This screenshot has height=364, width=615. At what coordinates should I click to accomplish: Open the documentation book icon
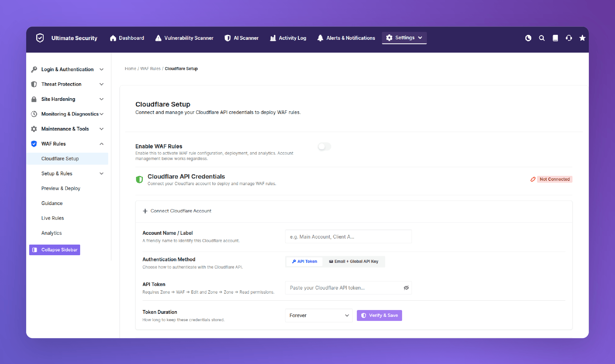click(555, 38)
